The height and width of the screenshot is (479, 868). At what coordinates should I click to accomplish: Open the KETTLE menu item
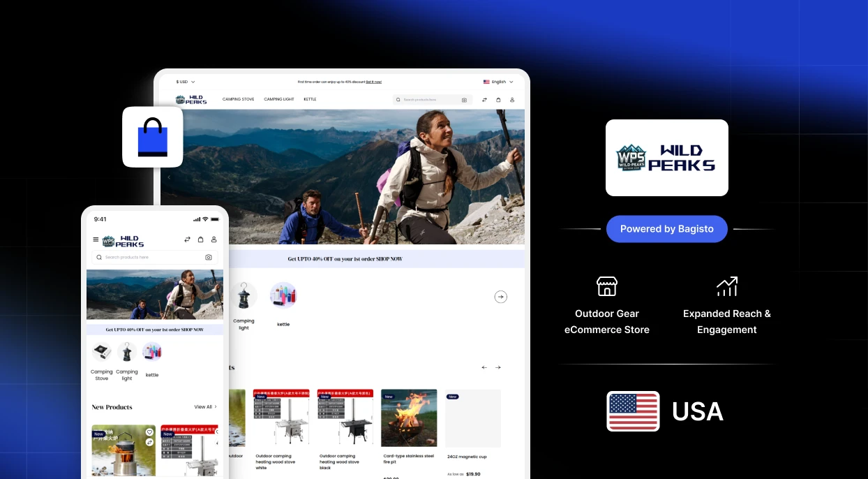(x=310, y=99)
